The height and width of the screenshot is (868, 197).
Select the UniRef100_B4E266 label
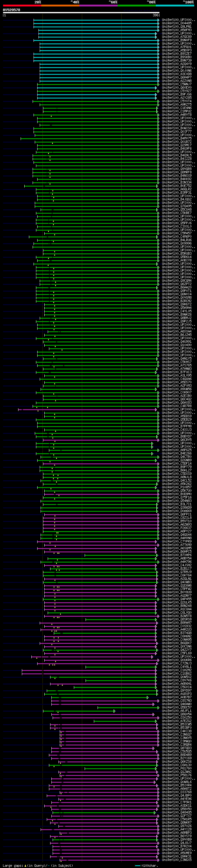[x=177, y=453]
